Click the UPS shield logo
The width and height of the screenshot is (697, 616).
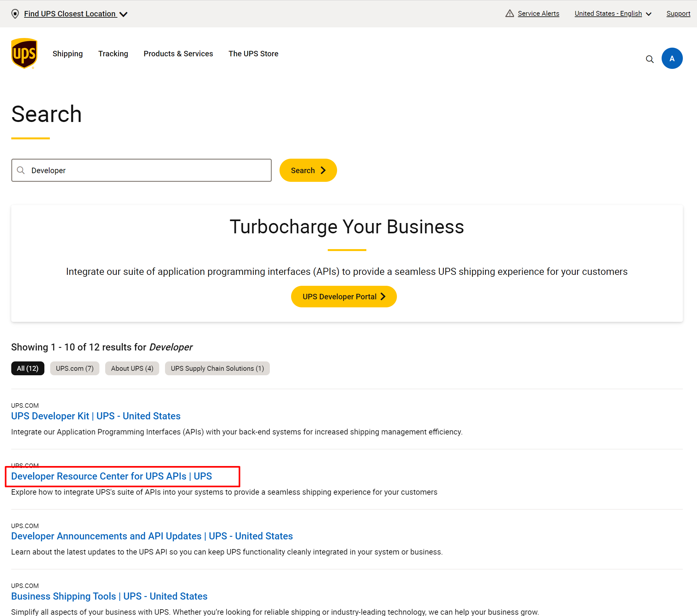(24, 53)
